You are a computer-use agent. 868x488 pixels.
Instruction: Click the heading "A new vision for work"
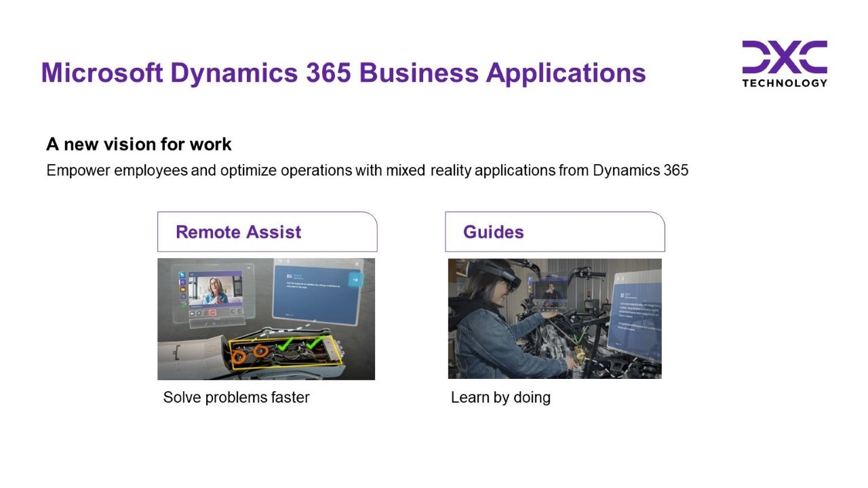pyautogui.click(x=139, y=144)
